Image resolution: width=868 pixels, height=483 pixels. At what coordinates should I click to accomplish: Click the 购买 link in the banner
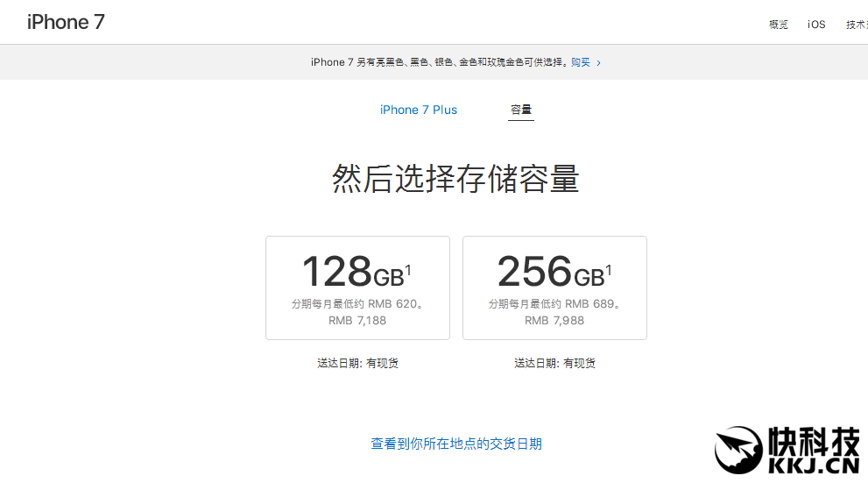581,63
